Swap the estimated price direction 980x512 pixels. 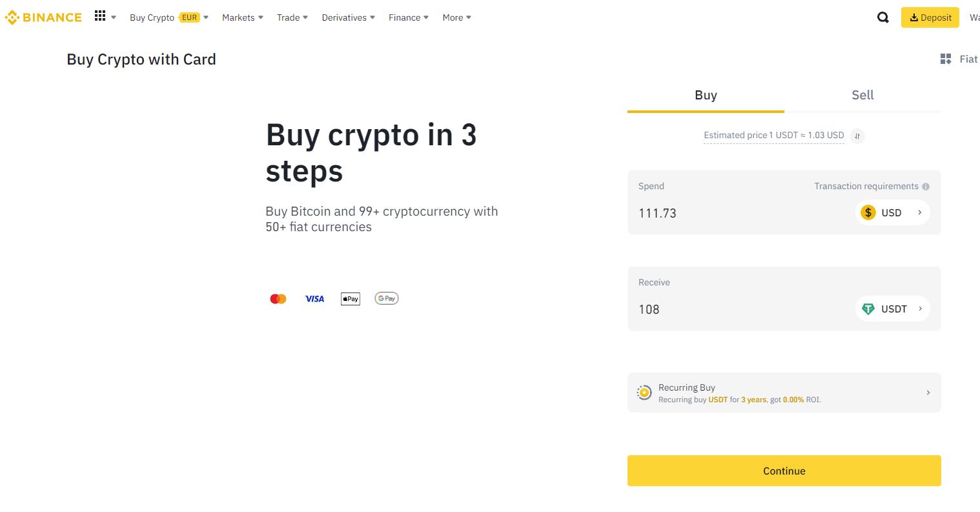[x=857, y=136]
